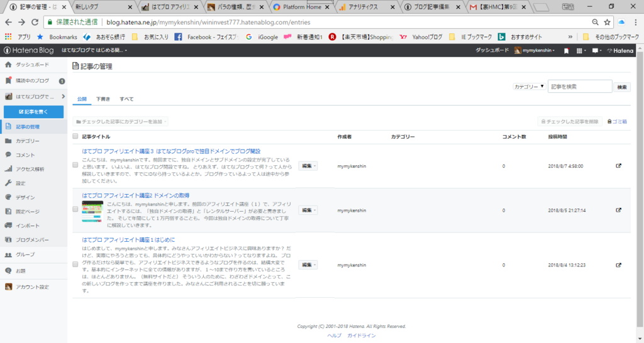Switch to ブログ記事編集 browser tab

(431, 7)
